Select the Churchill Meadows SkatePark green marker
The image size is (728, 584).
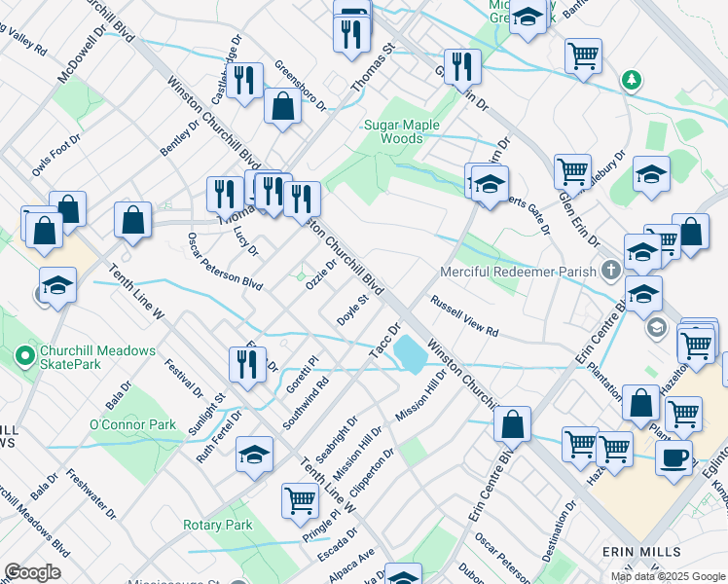point(26,358)
